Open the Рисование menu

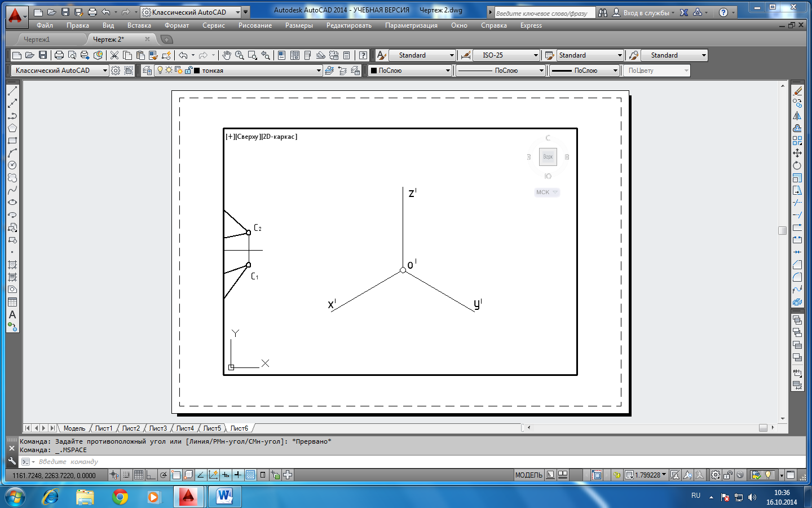click(x=255, y=25)
